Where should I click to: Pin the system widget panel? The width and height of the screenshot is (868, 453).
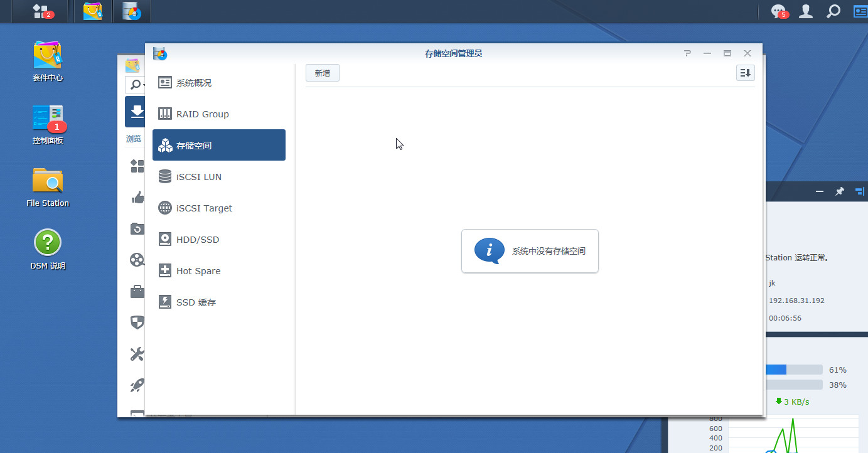(x=840, y=191)
